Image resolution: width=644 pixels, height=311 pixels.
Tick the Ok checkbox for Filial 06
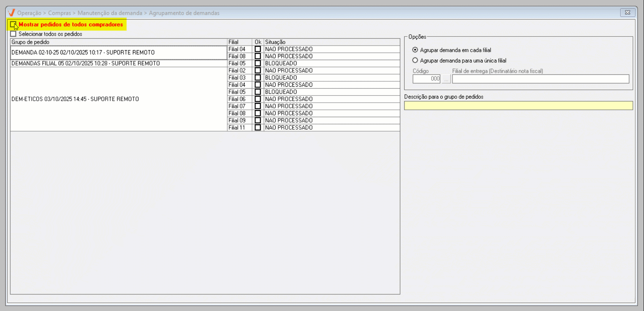click(258, 99)
